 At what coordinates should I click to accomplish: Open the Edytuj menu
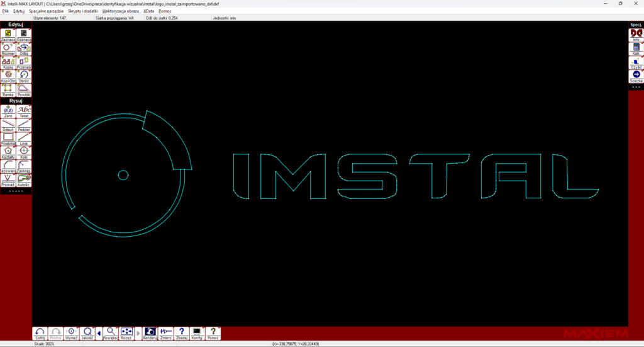tap(19, 11)
